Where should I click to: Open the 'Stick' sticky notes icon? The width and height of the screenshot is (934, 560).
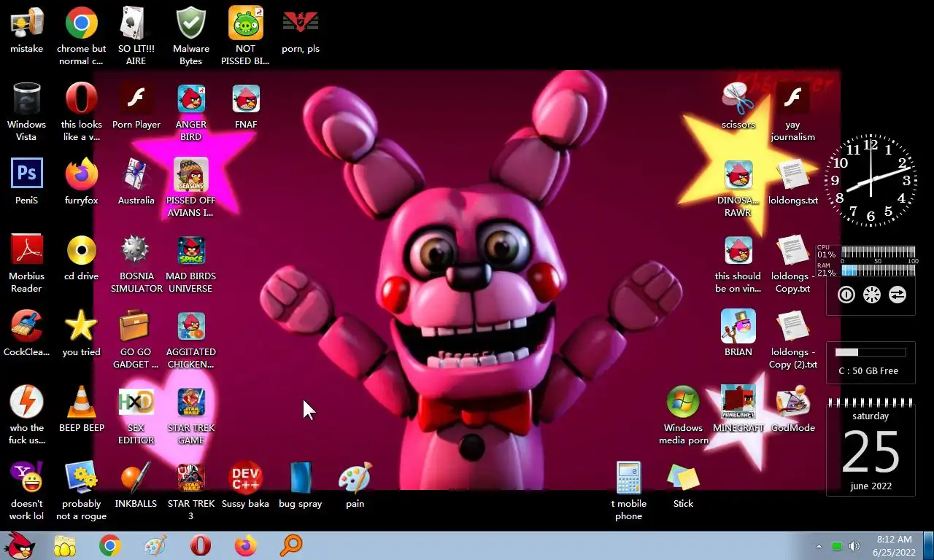[x=683, y=478]
